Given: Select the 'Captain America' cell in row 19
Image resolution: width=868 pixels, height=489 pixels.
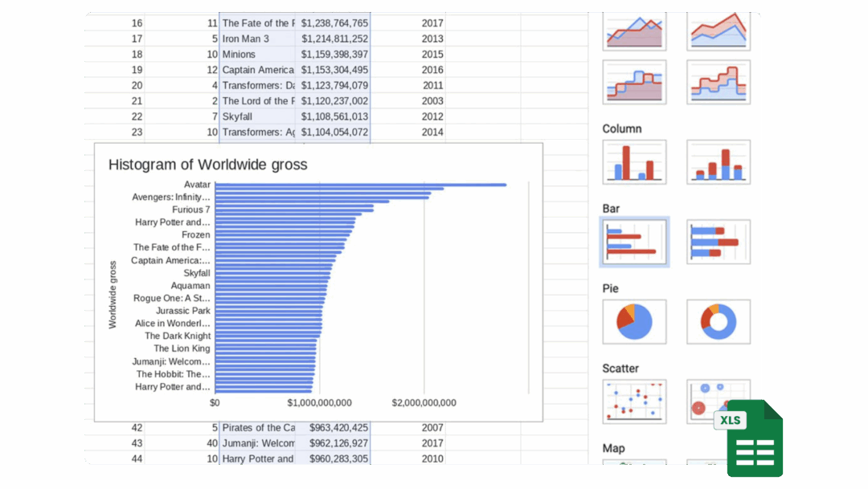Looking at the screenshot, I should (x=257, y=70).
